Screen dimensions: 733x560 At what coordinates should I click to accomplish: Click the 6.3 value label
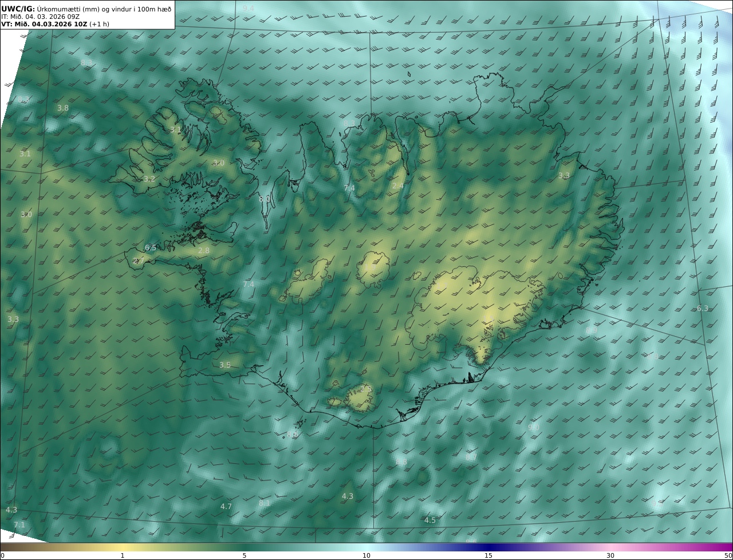point(703,308)
